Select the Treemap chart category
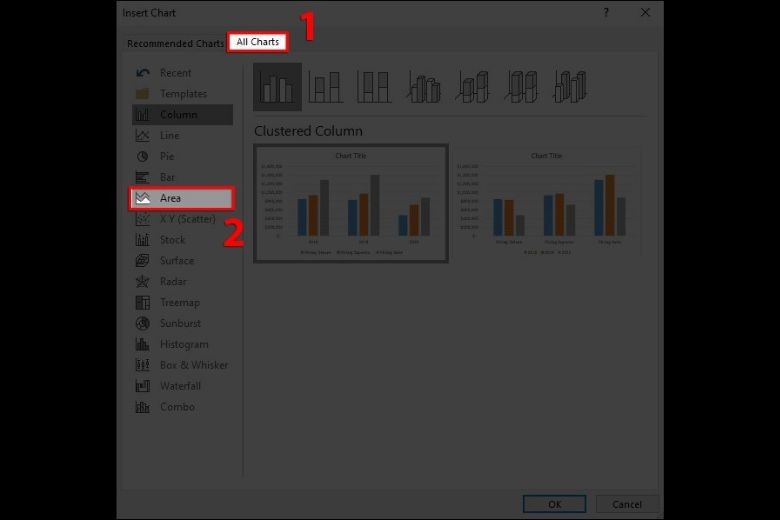780x520 pixels. [182, 303]
